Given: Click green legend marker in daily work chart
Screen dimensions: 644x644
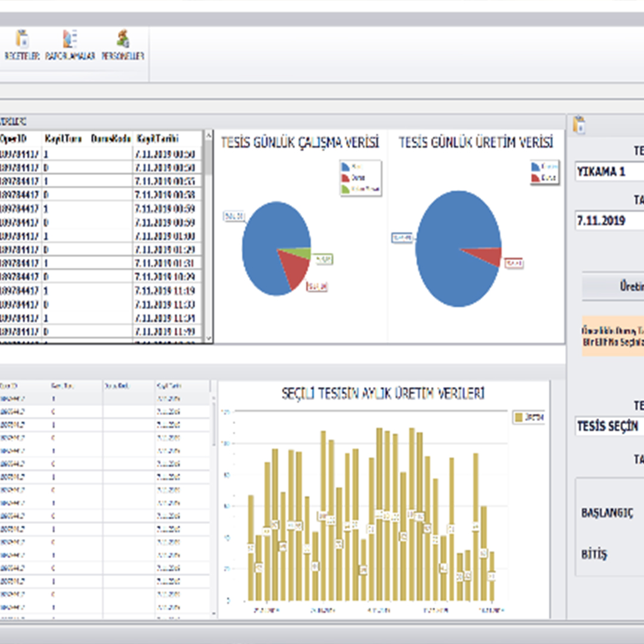Looking at the screenshot, I should 346,189.
